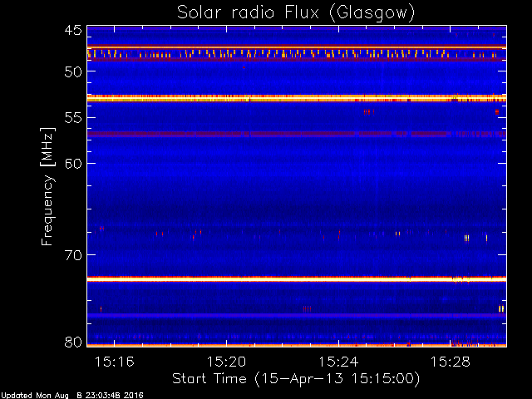This screenshot has width=532, height=399.
Task: Click the 60 frequency tick label
Action: pyautogui.click(x=73, y=164)
